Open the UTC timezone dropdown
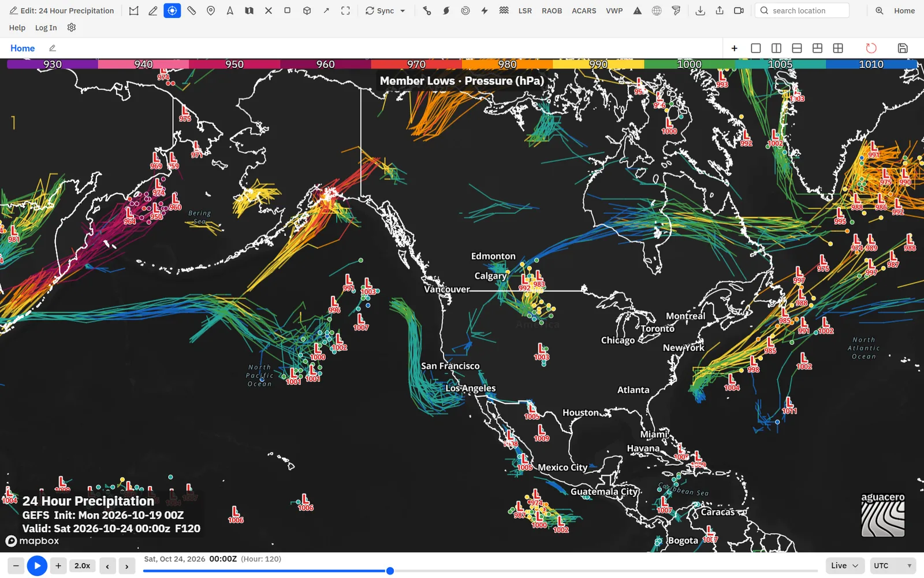Viewport: 924px width, 578px height. 893,565
